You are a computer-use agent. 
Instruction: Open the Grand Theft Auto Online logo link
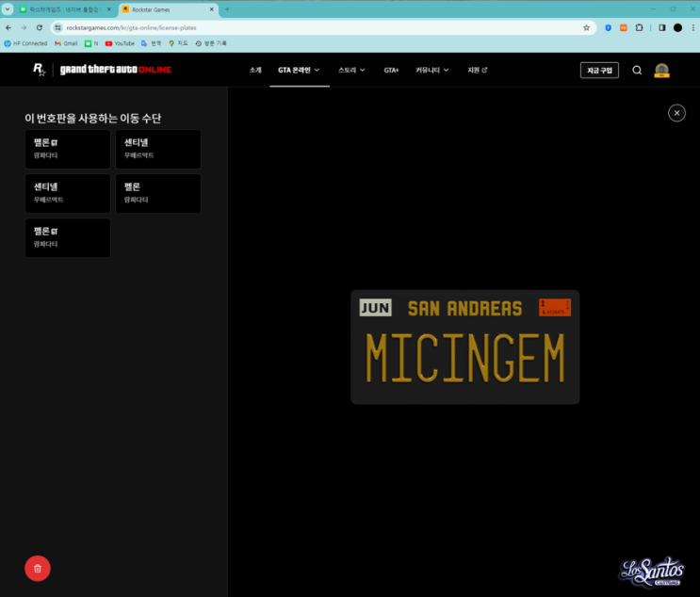116,70
